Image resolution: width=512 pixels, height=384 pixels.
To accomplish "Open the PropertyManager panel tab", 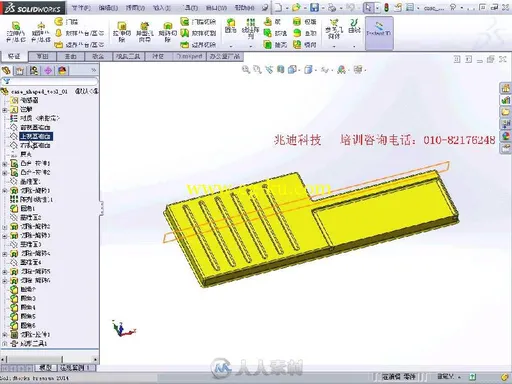I will (20, 70).
